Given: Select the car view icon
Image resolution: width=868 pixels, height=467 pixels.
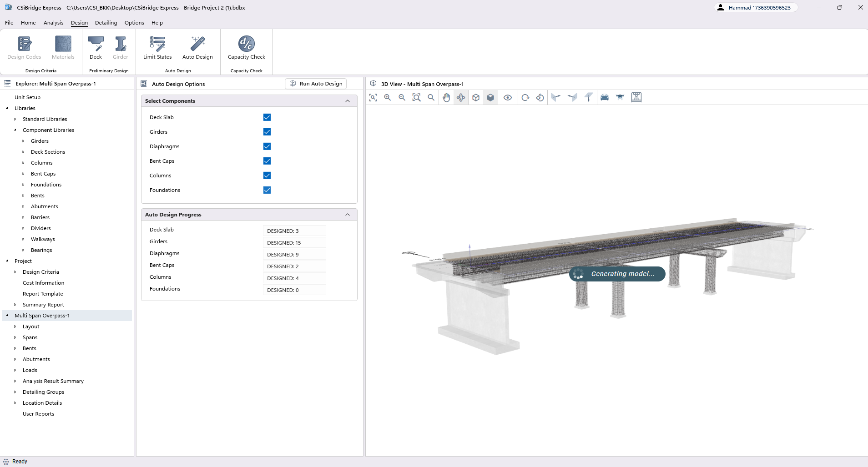Looking at the screenshot, I should click(604, 97).
